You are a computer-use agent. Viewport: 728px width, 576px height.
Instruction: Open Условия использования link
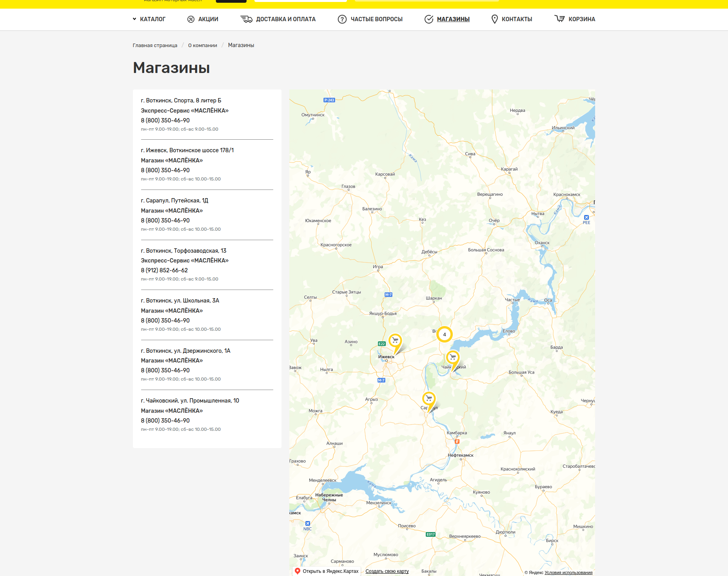[x=568, y=572]
